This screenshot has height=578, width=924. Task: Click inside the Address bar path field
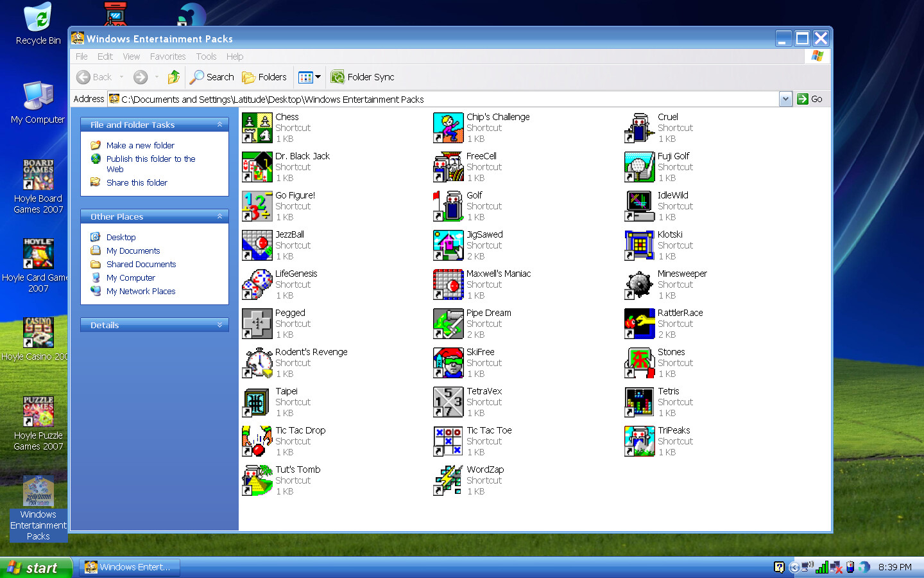tap(443, 99)
